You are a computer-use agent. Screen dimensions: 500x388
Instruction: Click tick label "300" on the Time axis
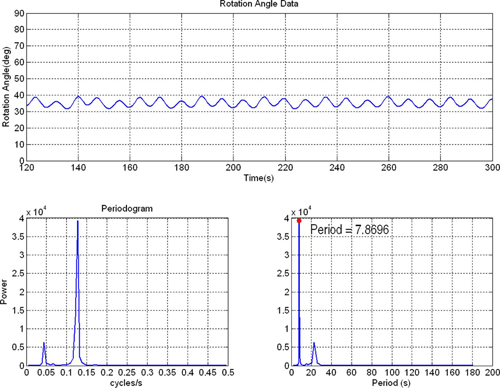[492, 167]
